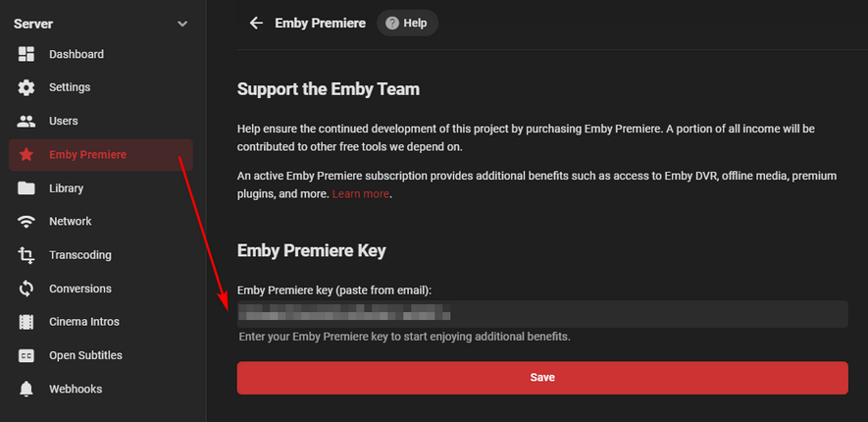Screen dimensions: 868x422
Task: Click the Cinema Intros film icon
Action: 26,322
